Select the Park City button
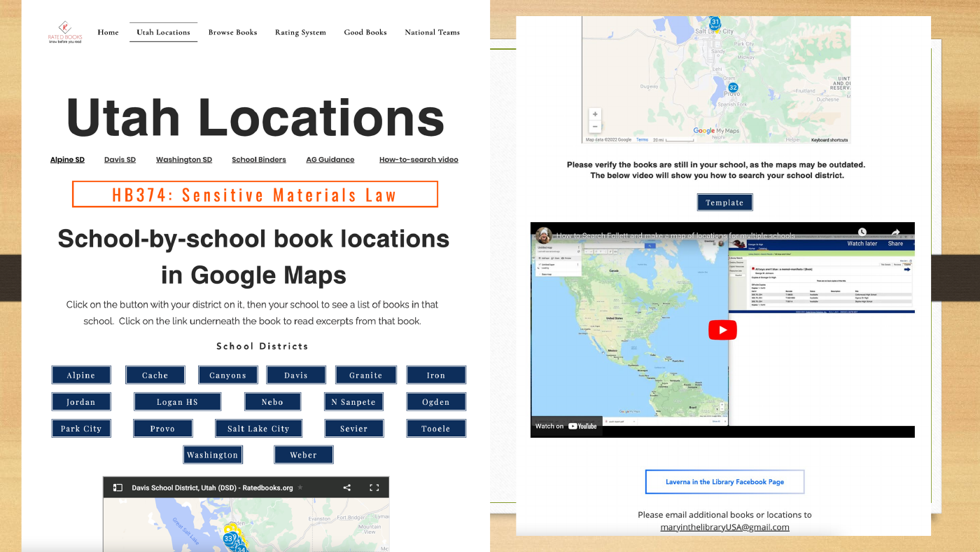The image size is (980, 552). tap(81, 428)
